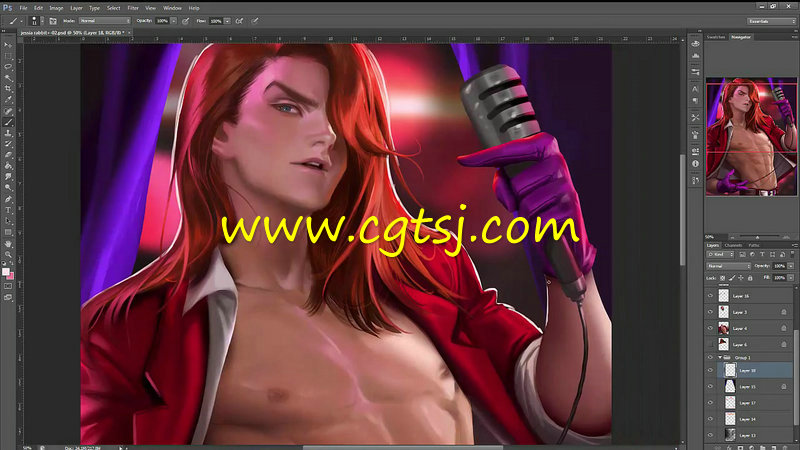Hide Layer 3 visibility eye
This screenshot has width=800, height=450.
tap(710, 312)
